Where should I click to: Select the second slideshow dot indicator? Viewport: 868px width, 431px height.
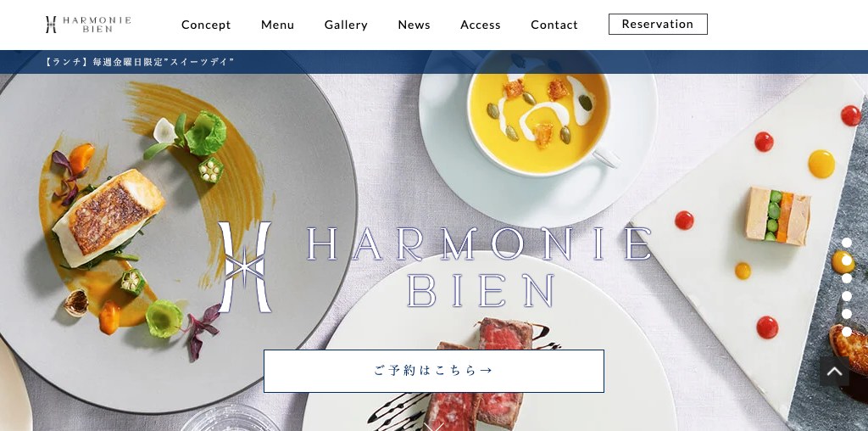[847, 260]
